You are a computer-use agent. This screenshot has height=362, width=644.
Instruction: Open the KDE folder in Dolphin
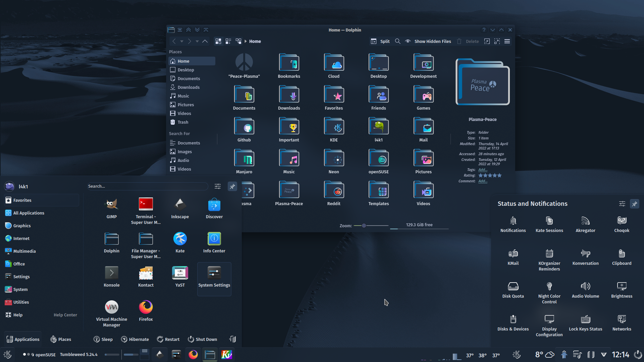point(333,130)
